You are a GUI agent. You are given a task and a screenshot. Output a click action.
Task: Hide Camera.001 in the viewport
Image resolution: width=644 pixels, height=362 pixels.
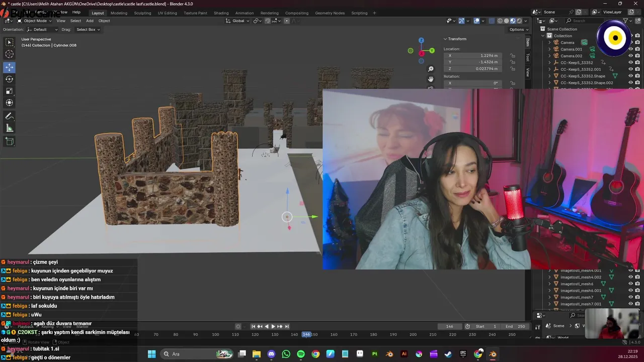point(630,49)
